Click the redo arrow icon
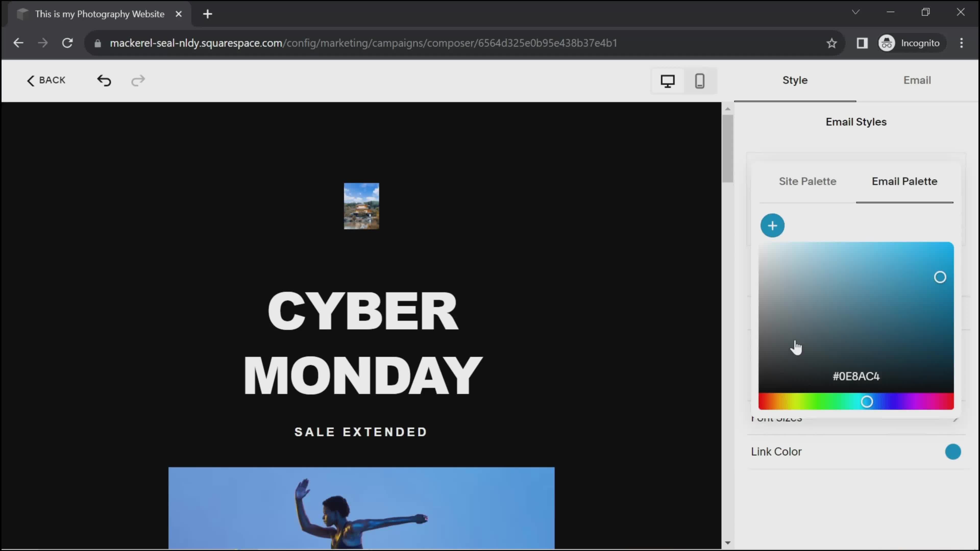The height and width of the screenshot is (551, 980). pos(137,80)
